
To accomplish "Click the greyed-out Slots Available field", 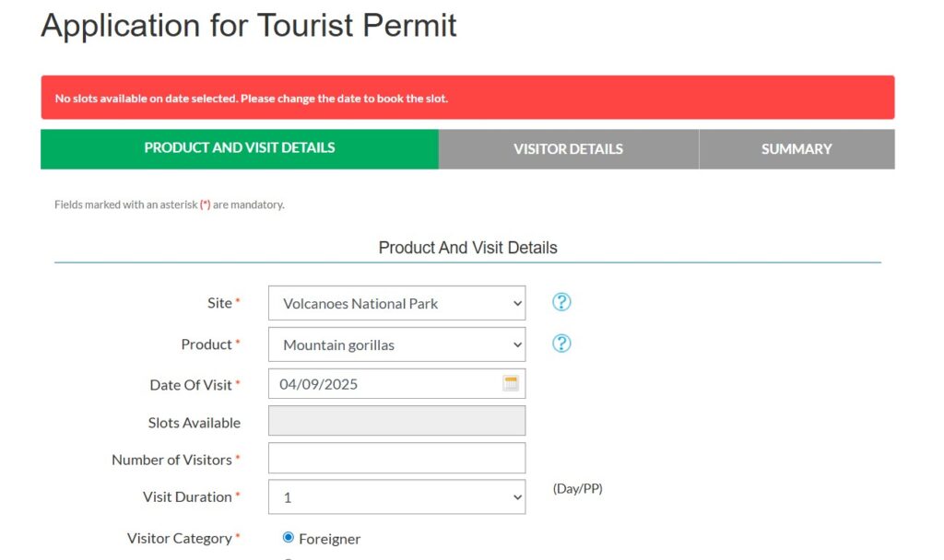I will [396, 420].
